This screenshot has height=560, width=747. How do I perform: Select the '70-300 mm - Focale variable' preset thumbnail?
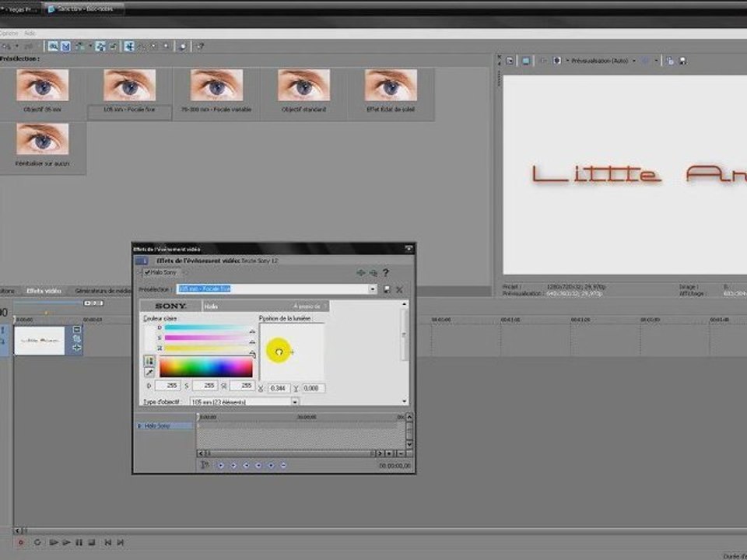(x=217, y=86)
